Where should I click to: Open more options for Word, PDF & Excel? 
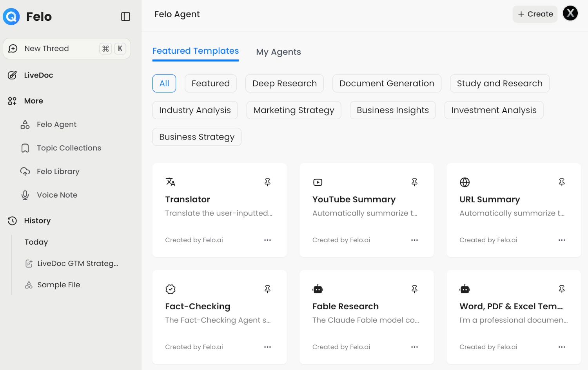562,347
